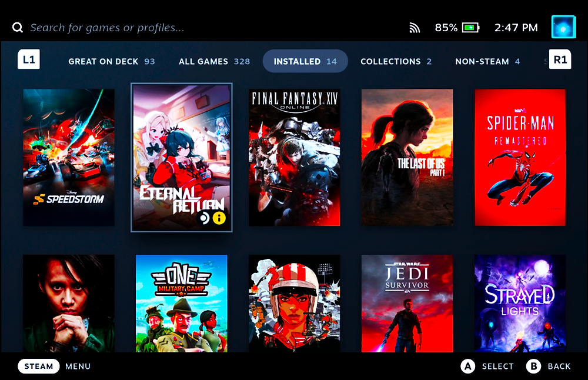Switch to the All Games tab
Screen dimensions: 588x380
click(214, 61)
